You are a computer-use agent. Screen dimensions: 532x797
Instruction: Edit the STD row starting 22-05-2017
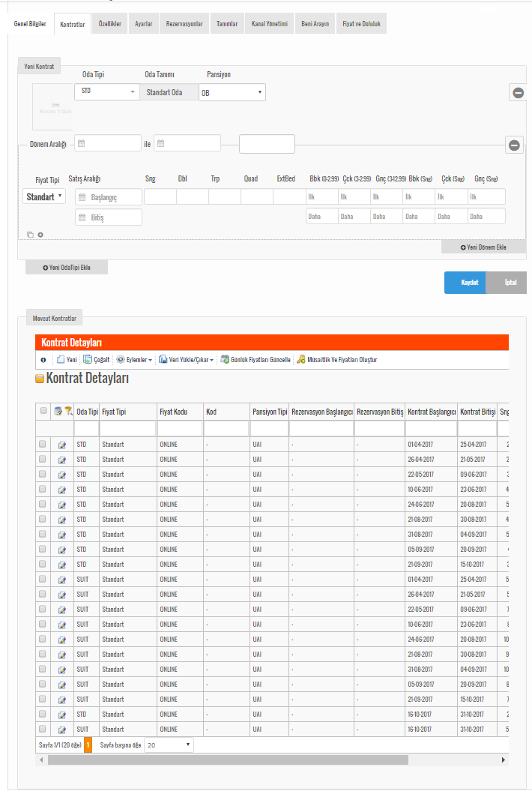click(x=62, y=475)
